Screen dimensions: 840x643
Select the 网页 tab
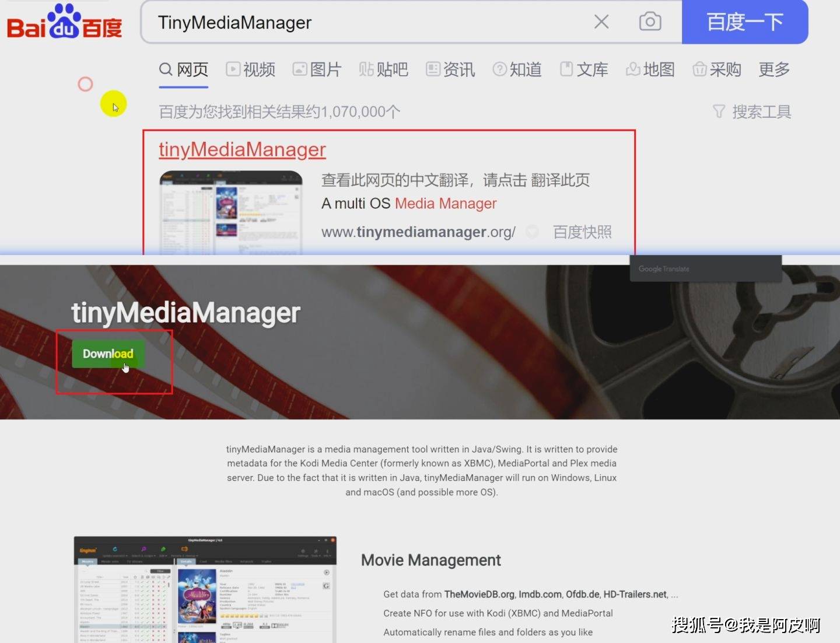click(184, 69)
